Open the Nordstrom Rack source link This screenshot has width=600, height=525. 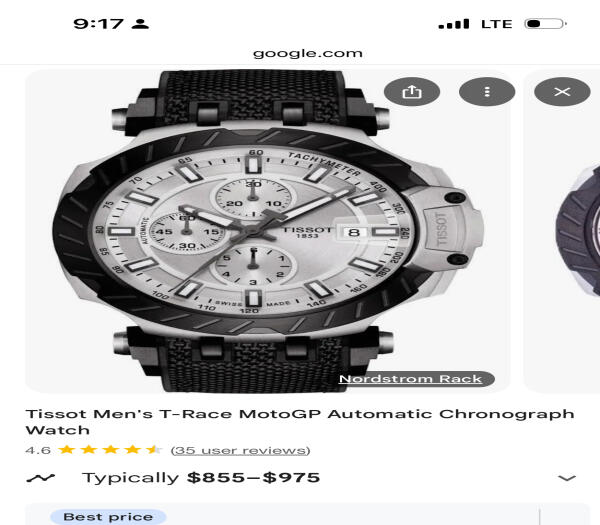click(410, 379)
